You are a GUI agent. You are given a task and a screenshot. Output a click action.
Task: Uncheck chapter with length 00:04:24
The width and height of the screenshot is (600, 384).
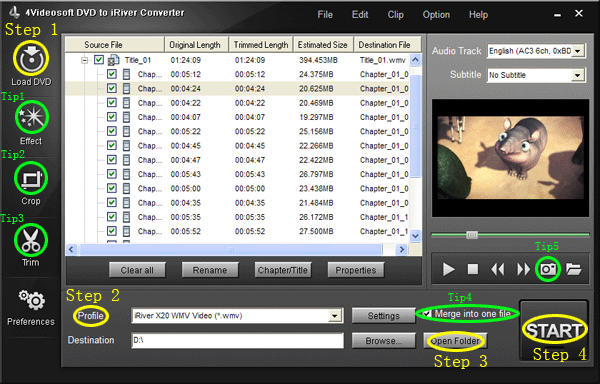tap(112, 88)
